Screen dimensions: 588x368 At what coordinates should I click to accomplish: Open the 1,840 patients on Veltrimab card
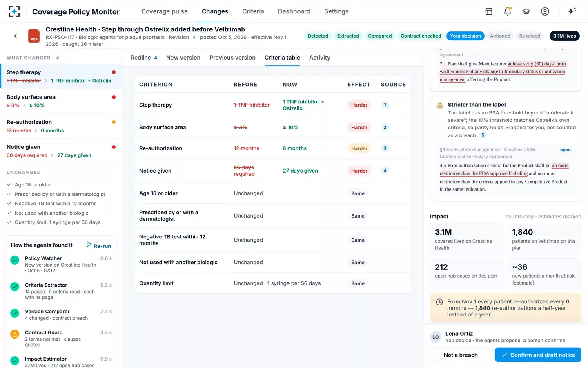544,239
